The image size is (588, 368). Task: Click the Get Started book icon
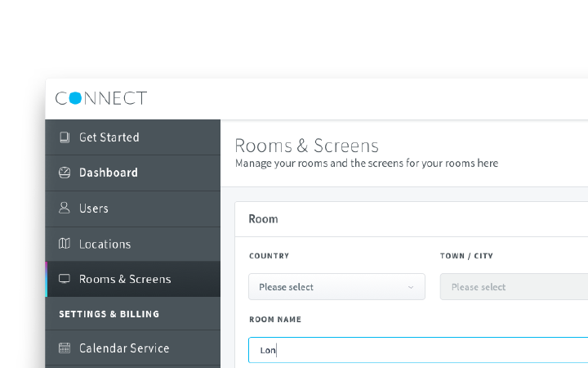click(65, 137)
